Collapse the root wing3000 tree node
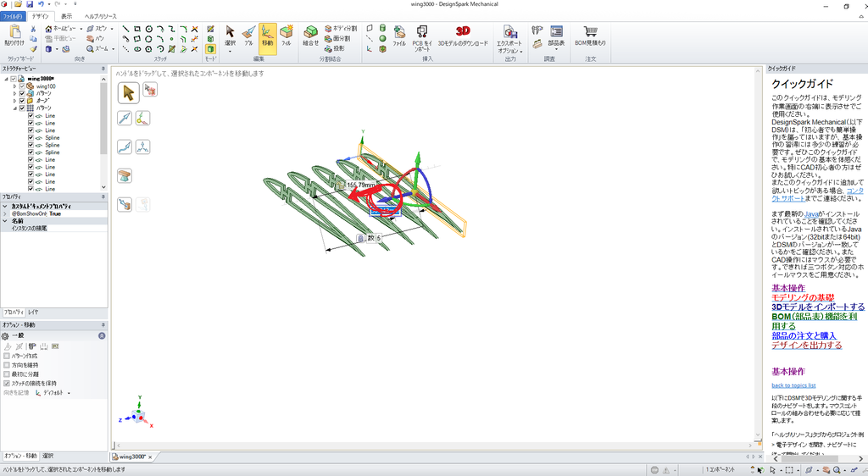Screen dimensions: 868x476 (7, 79)
